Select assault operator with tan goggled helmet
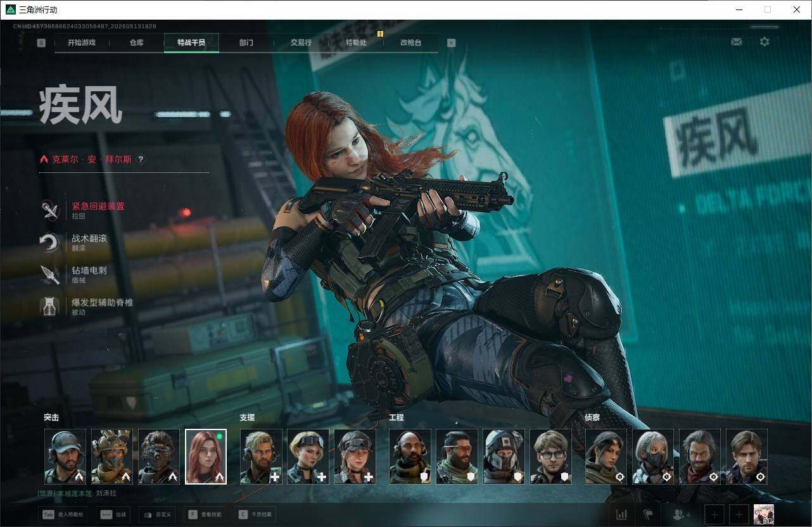The width and height of the screenshot is (812, 527). 112,457
